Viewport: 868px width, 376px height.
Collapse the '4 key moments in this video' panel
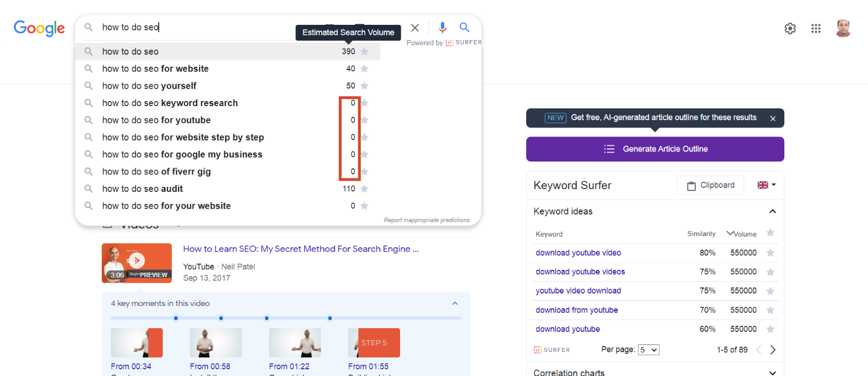click(455, 303)
